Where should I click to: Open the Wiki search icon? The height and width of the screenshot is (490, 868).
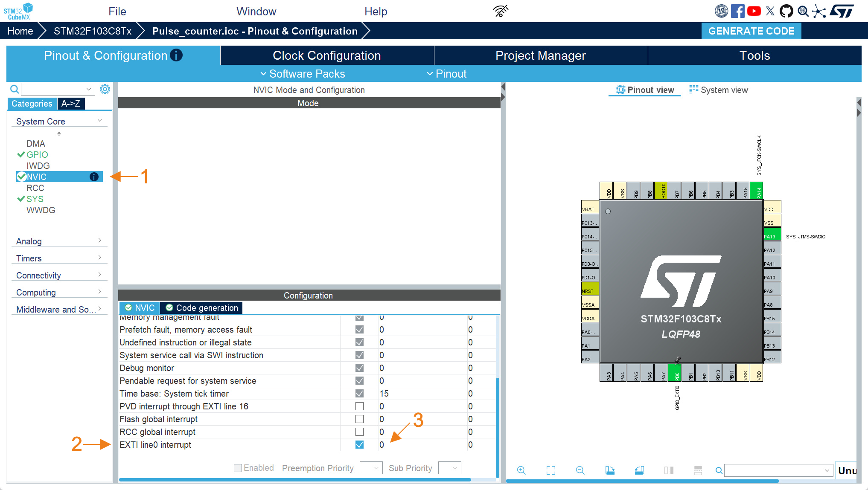point(803,11)
